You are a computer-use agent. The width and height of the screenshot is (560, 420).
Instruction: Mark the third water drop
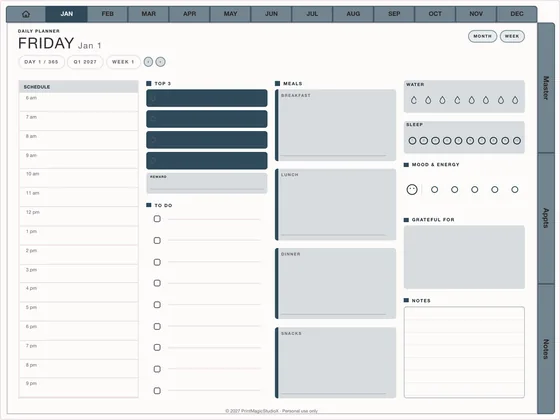coord(442,100)
